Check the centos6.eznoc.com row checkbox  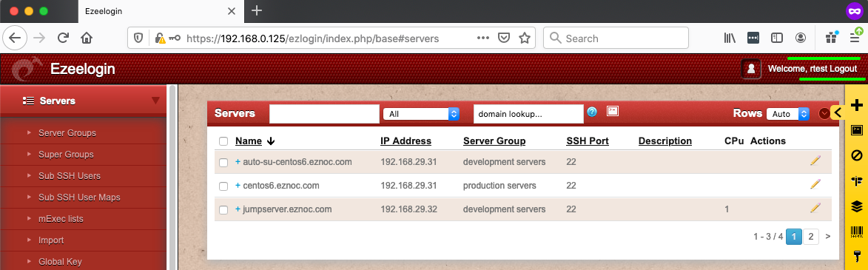pyautogui.click(x=223, y=186)
